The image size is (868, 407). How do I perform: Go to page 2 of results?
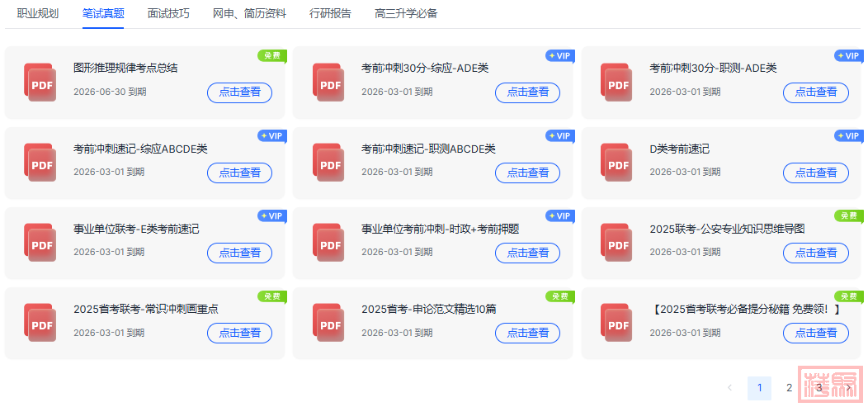pos(789,388)
